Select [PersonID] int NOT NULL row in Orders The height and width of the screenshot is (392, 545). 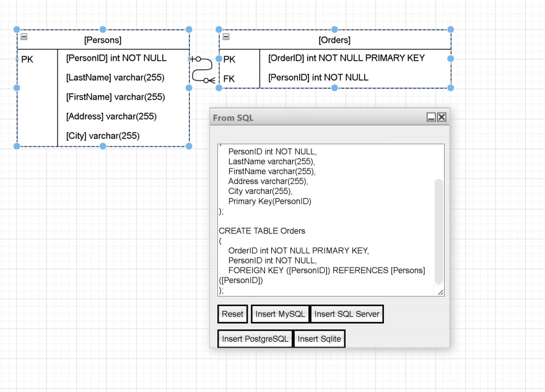(x=318, y=77)
